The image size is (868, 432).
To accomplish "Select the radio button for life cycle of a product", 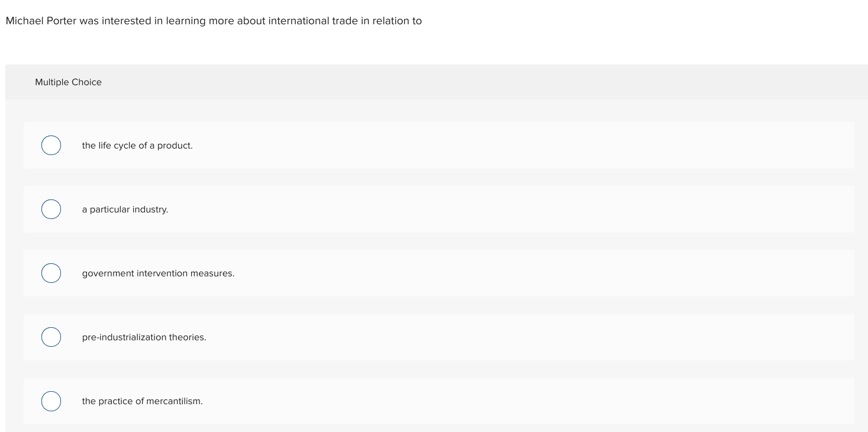I will pos(51,146).
